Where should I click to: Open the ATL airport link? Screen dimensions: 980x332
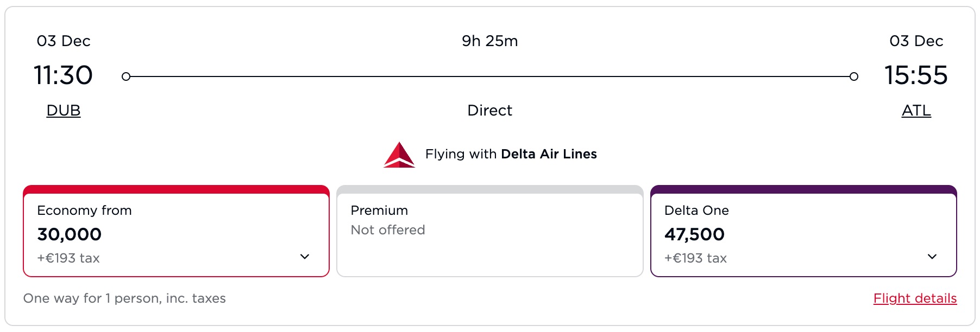click(x=916, y=110)
